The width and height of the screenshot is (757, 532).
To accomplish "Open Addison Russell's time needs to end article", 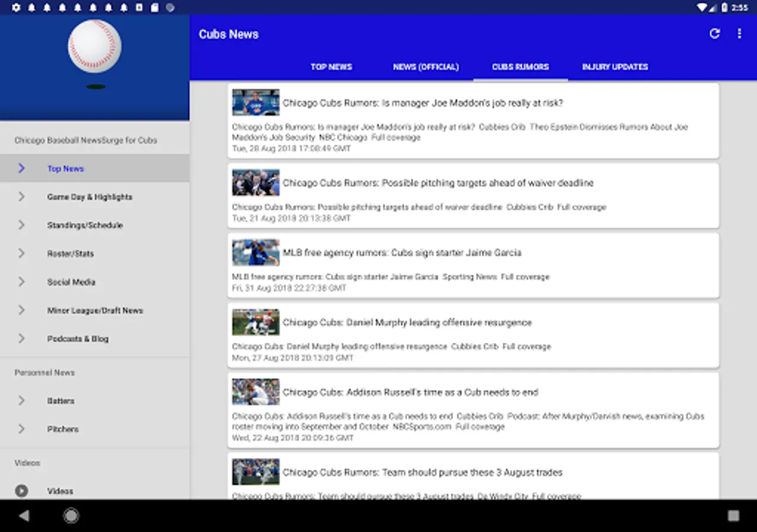I will (x=473, y=410).
